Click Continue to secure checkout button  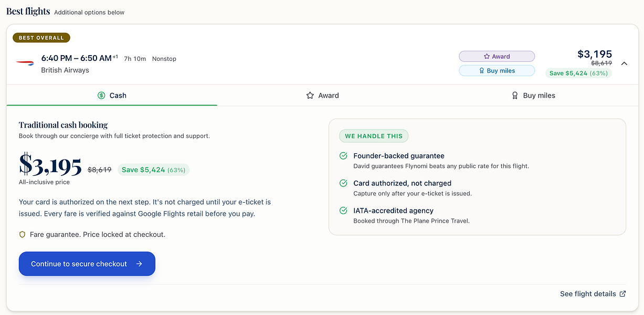pos(87,264)
